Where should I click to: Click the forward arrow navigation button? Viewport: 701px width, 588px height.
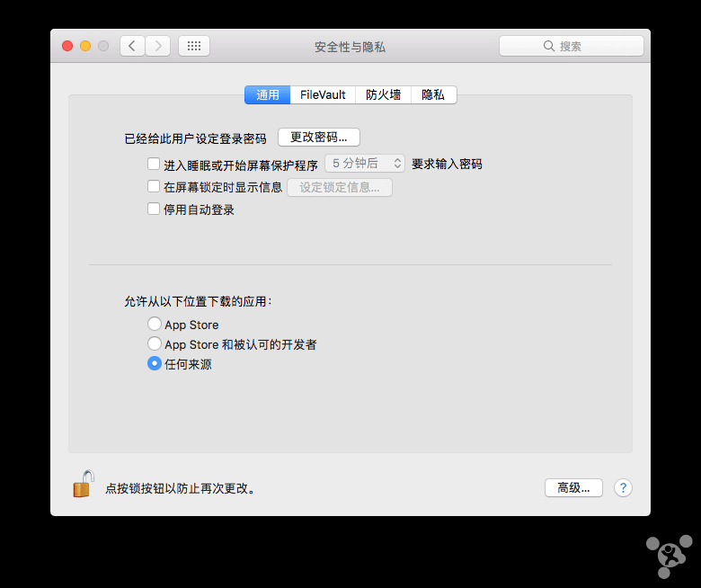coord(158,46)
